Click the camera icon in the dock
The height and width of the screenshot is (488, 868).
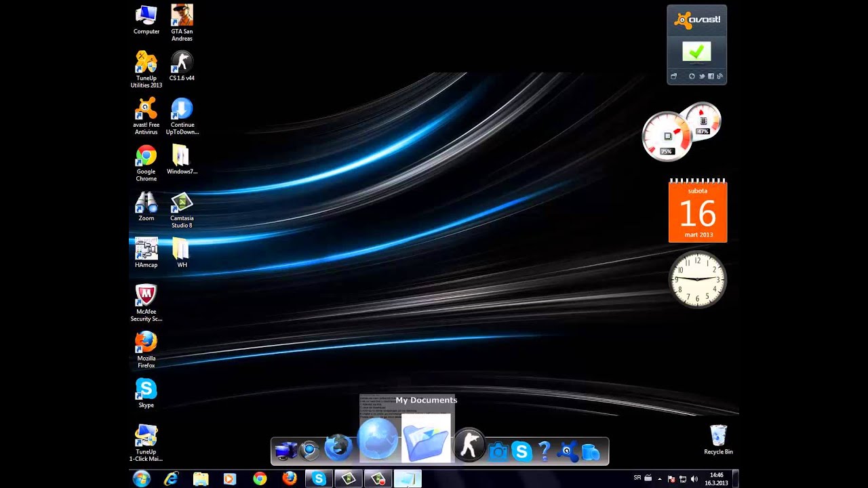point(498,451)
